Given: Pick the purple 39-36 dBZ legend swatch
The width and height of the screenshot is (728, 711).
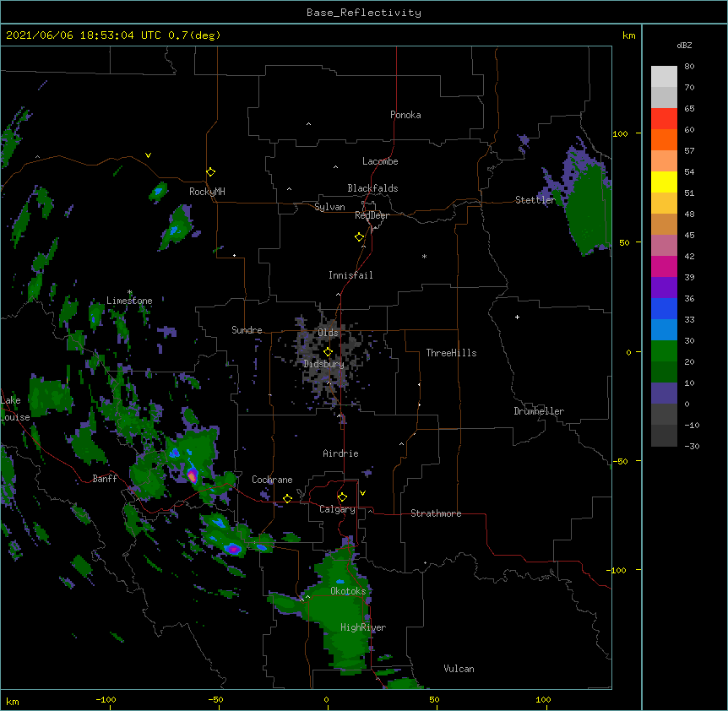Looking at the screenshot, I should click(664, 288).
